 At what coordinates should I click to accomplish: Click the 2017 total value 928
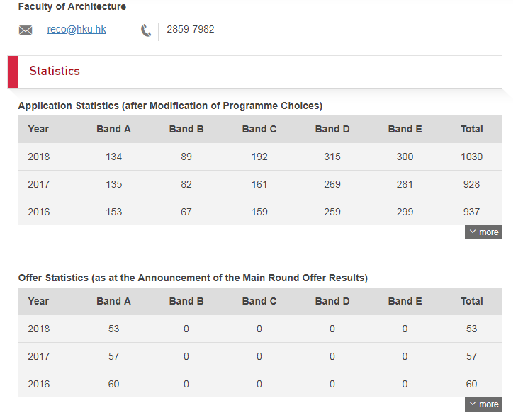click(472, 184)
